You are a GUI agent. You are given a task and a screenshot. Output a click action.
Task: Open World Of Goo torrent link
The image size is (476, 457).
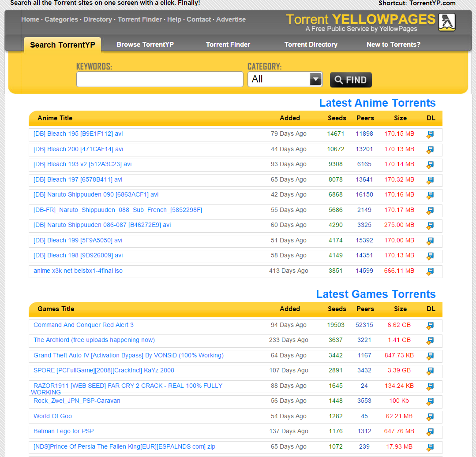point(52,416)
